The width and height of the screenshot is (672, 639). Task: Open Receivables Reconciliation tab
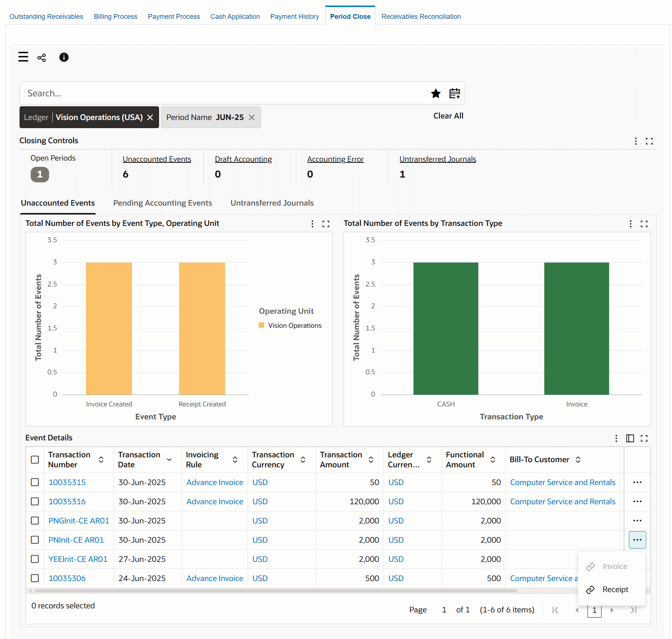tap(421, 17)
